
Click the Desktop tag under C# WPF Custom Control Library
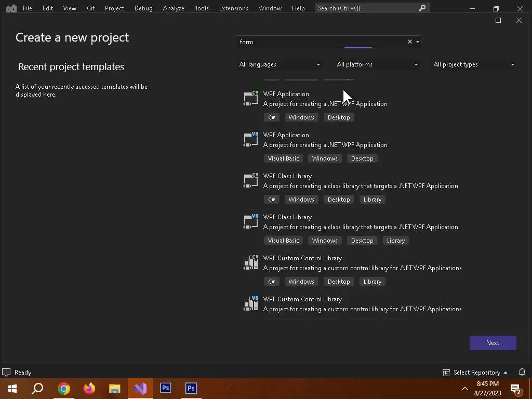pyautogui.click(x=339, y=282)
